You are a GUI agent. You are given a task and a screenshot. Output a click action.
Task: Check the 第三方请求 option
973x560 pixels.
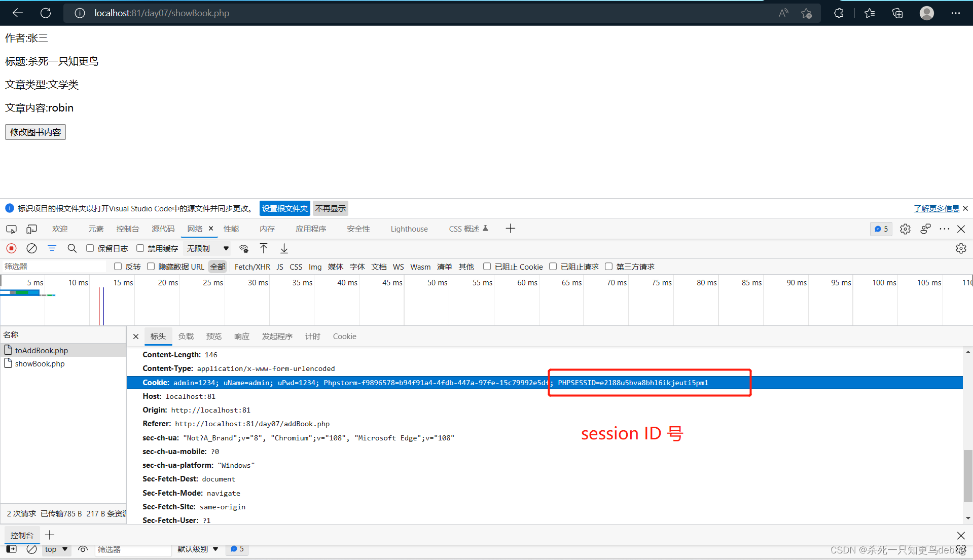[x=608, y=267]
